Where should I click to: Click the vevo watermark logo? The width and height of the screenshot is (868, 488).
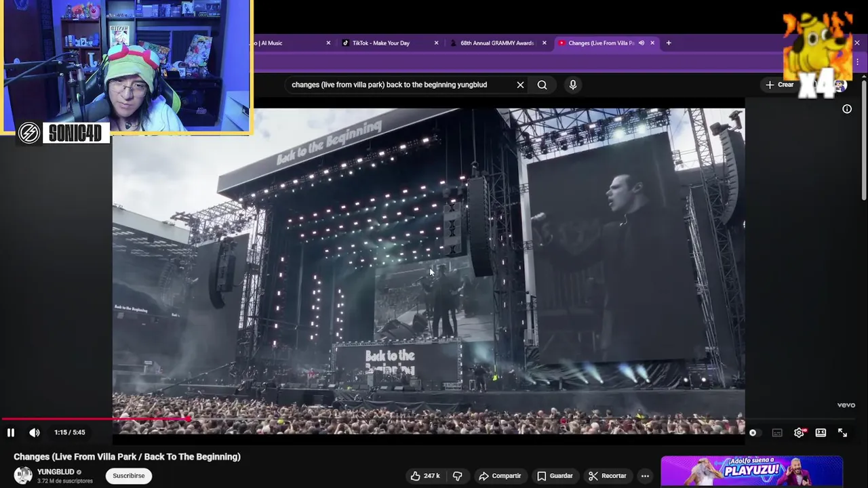846,405
